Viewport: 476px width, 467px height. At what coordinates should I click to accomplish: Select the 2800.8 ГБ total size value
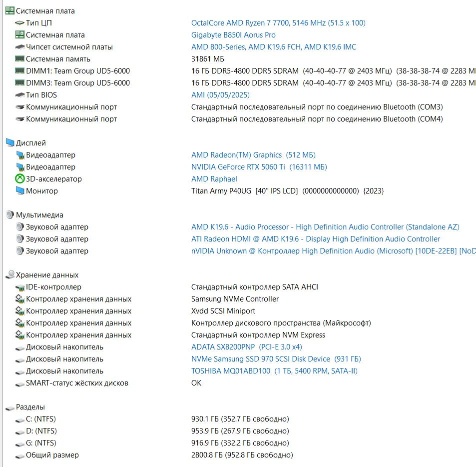pos(242,455)
